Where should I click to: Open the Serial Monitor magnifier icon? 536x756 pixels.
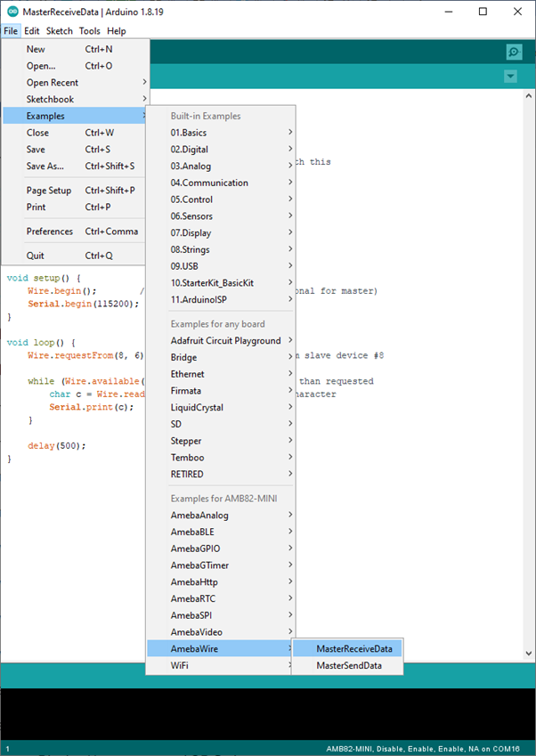[x=513, y=52]
